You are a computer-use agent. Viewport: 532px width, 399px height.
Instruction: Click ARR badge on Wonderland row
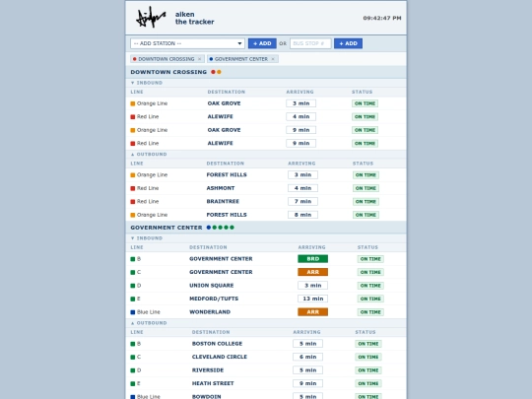312,311
